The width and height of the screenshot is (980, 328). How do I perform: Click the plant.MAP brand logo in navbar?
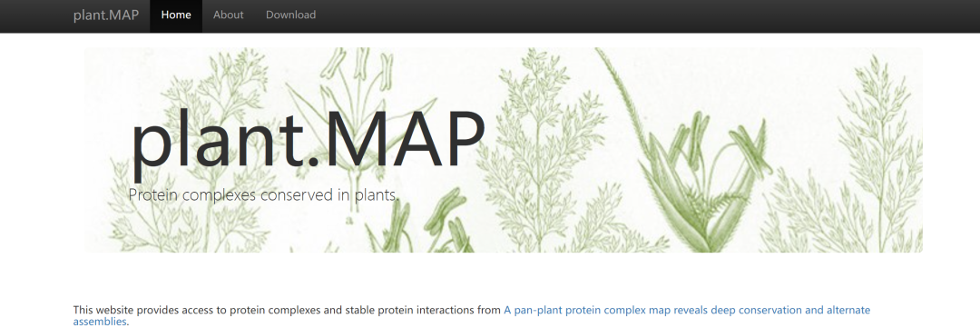(105, 15)
